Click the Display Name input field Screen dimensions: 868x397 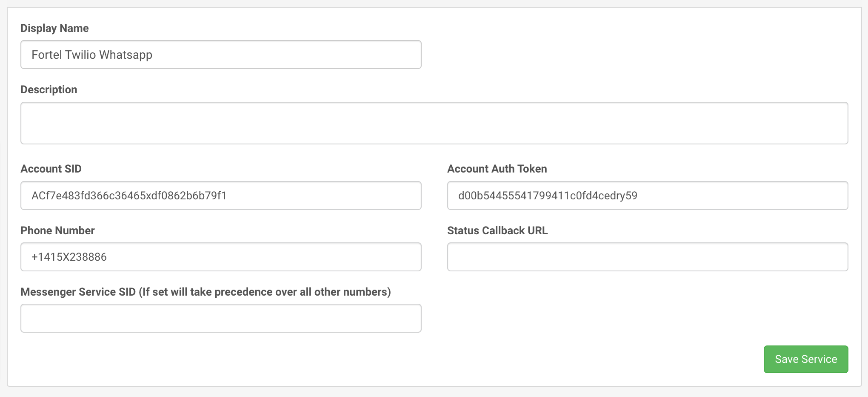point(221,55)
